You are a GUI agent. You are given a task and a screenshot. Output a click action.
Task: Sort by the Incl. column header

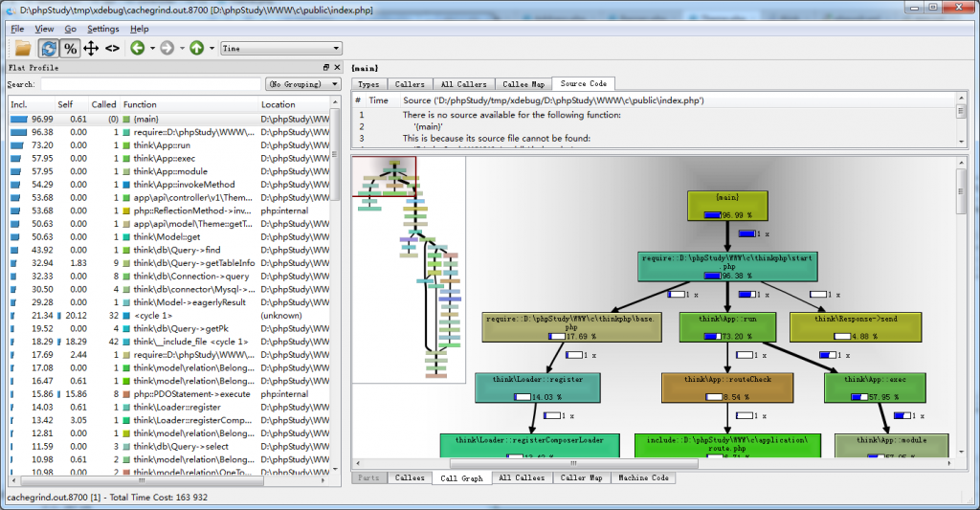point(21,104)
